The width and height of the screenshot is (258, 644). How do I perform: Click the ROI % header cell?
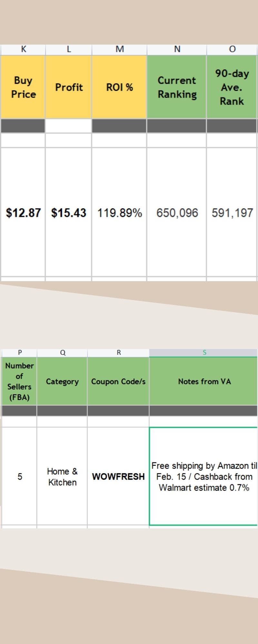(x=120, y=87)
